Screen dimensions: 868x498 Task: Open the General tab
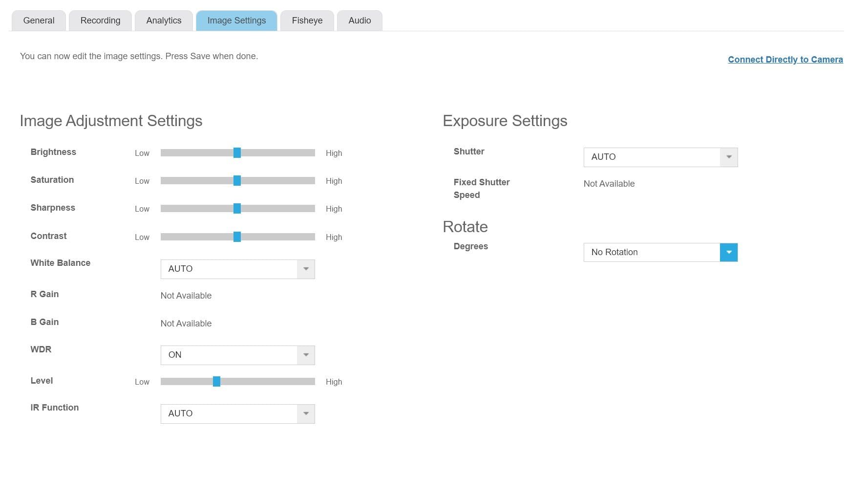point(39,21)
